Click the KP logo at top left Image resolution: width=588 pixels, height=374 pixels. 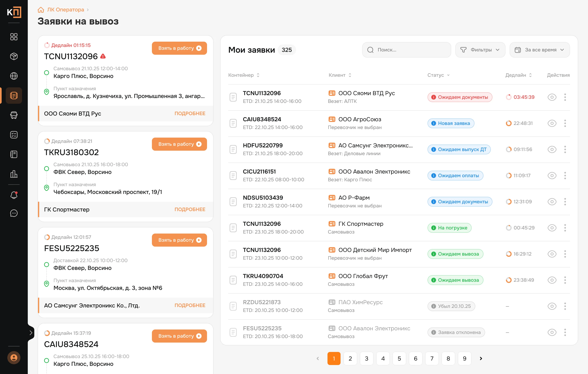(14, 12)
